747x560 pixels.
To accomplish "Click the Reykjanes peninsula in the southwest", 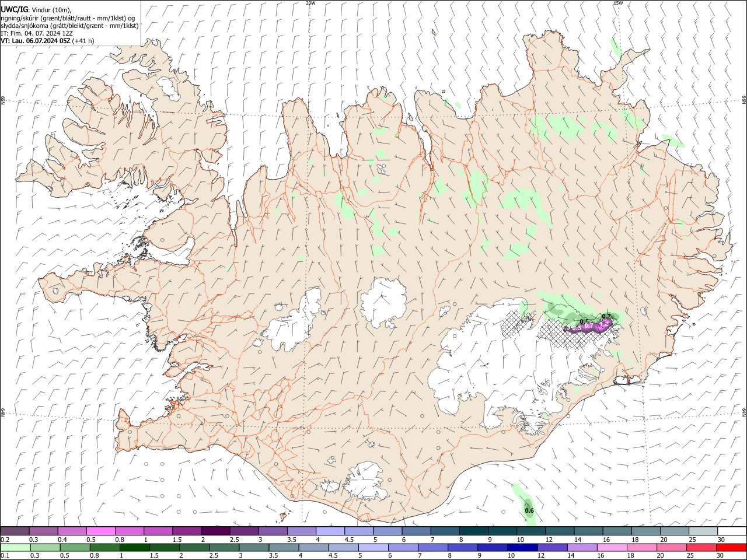I will (x=146, y=433).
